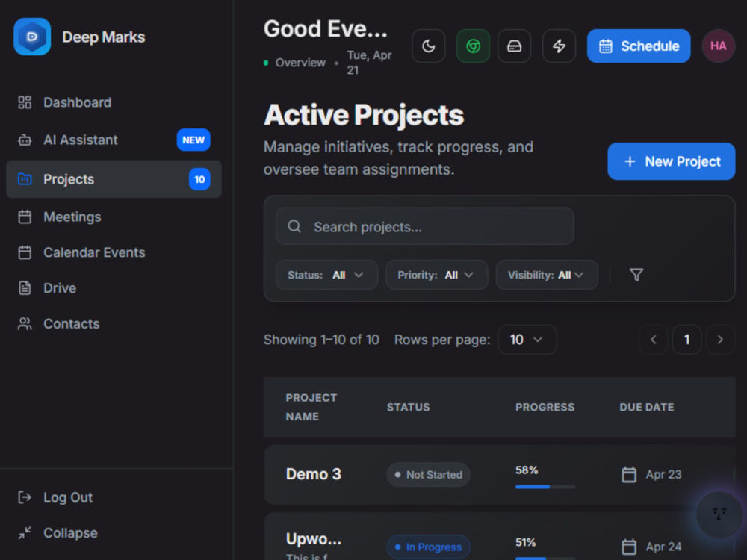Click the calendar icon next to Apr 24
The width and height of the screenshot is (747, 560).
pyautogui.click(x=629, y=547)
